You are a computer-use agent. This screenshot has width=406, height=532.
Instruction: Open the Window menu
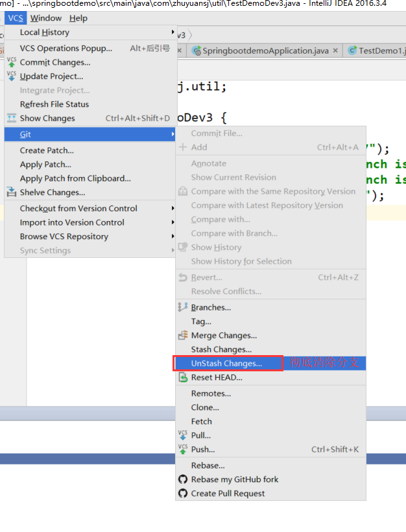click(x=46, y=18)
